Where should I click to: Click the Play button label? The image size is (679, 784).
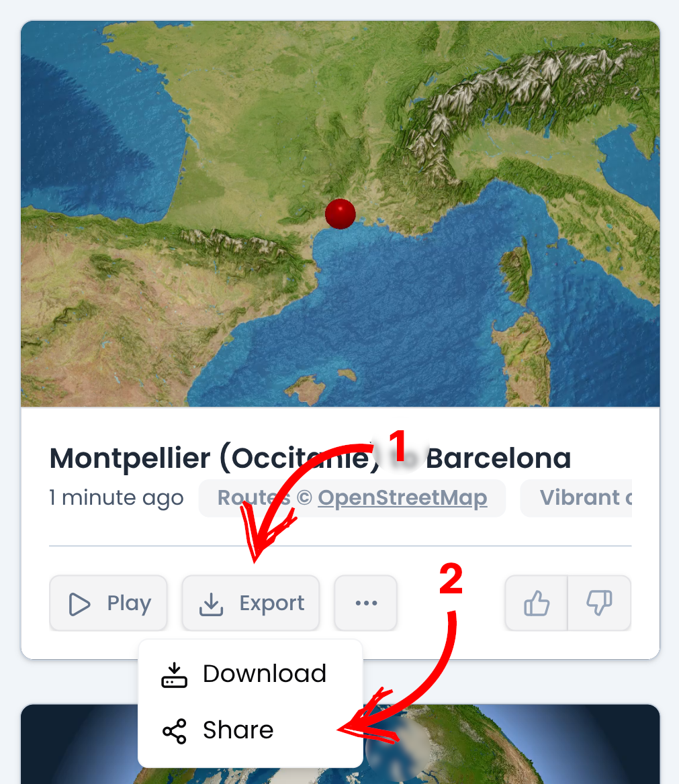[129, 603]
